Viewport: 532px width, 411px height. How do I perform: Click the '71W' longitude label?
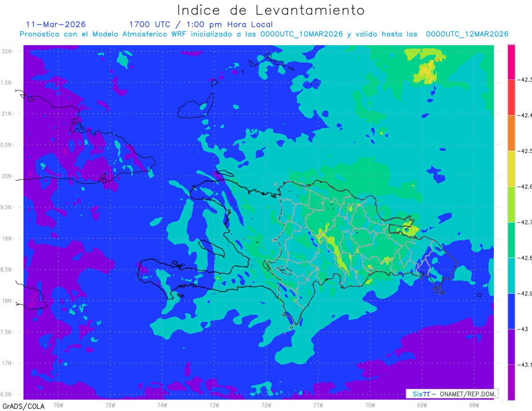point(318,404)
